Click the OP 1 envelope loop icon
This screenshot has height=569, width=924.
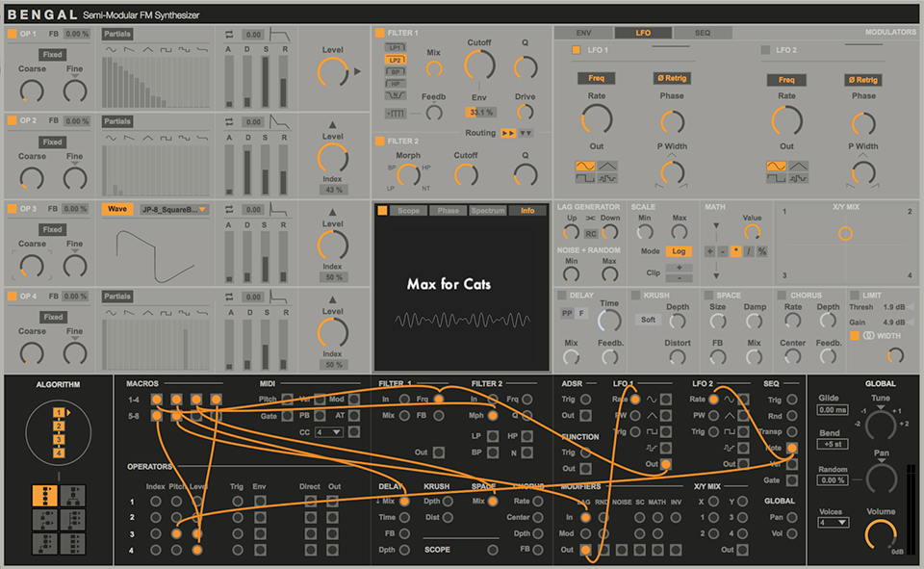click(230, 35)
